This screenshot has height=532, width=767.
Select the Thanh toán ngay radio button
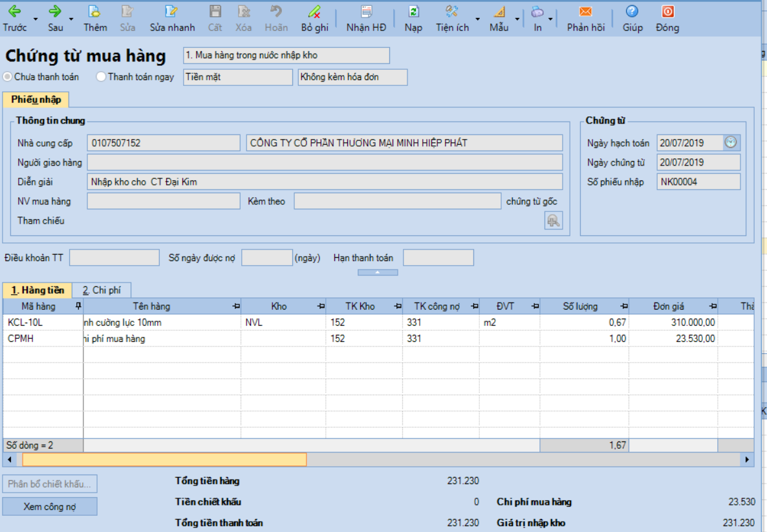(101, 77)
